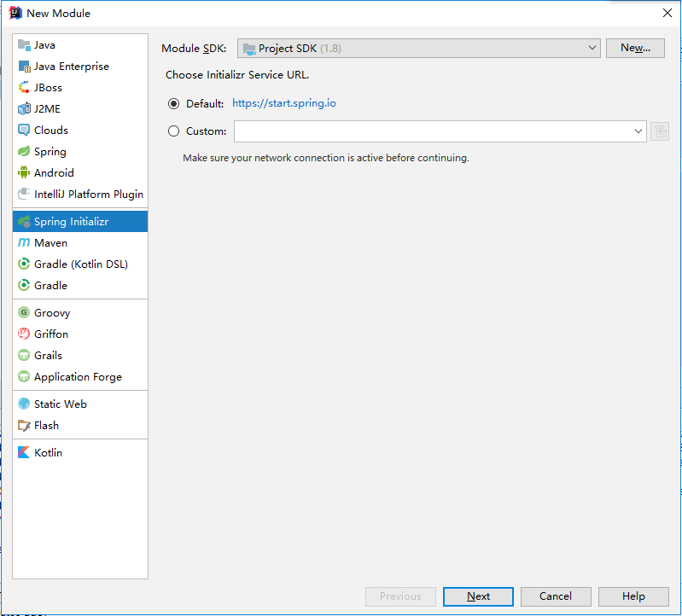Click the Maven m icon
682x616 pixels.
24,242
